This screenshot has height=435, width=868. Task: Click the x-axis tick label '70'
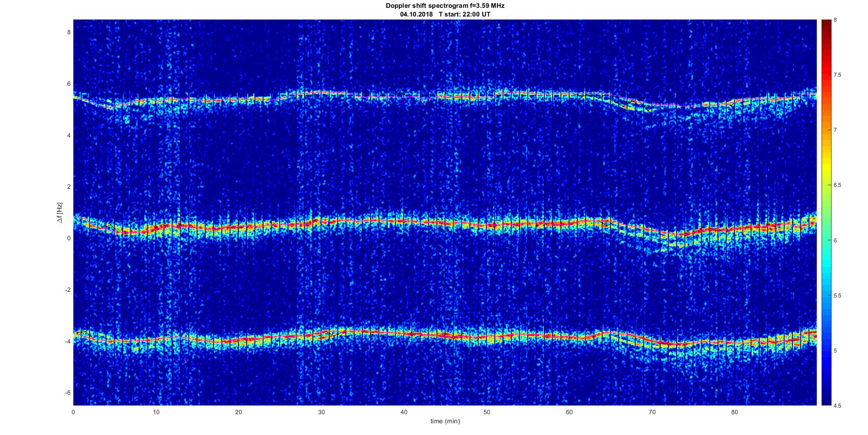tap(652, 412)
